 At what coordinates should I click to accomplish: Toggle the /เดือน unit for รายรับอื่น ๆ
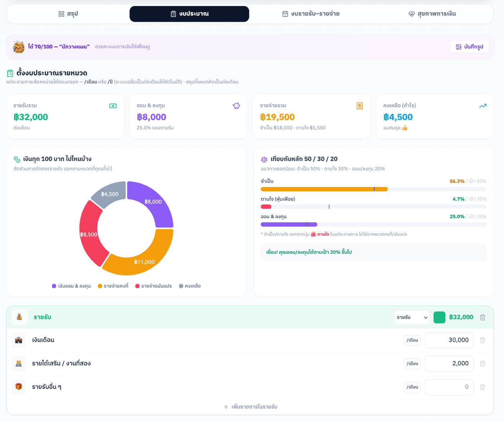point(412,387)
